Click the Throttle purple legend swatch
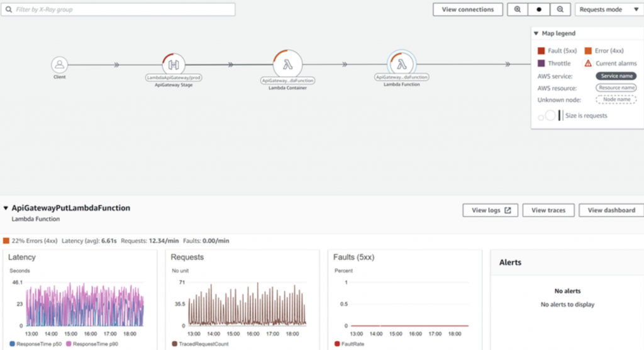 [541, 64]
